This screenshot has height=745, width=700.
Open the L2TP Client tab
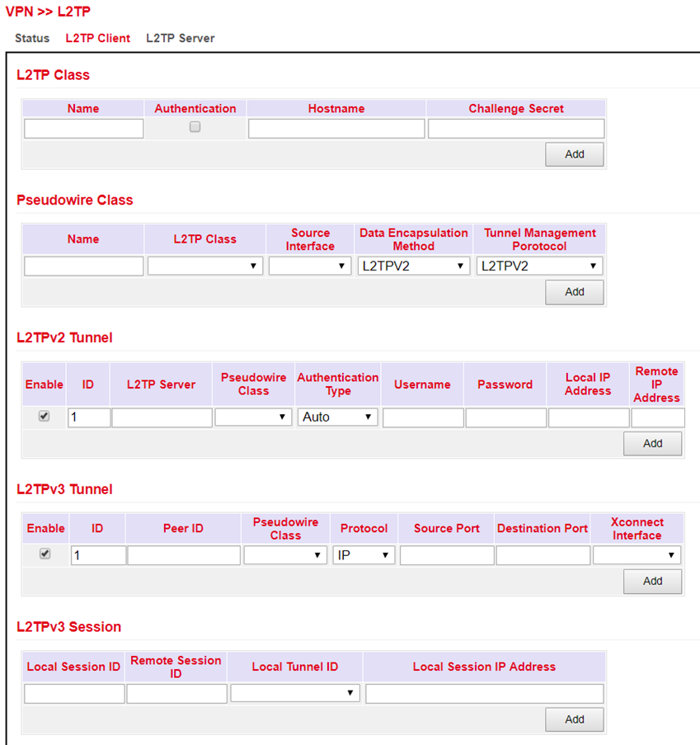(x=97, y=38)
